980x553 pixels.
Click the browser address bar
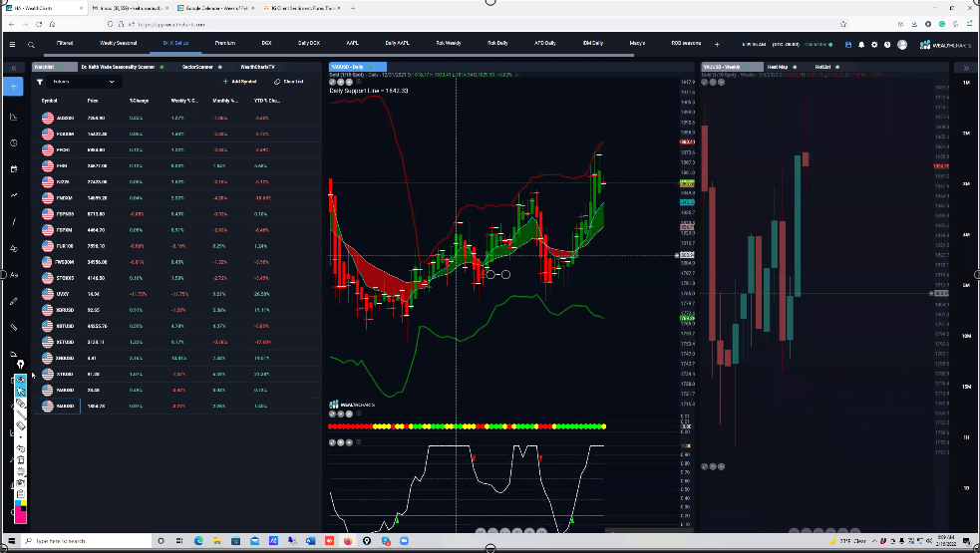pyautogui.click(x=475, y=24)
